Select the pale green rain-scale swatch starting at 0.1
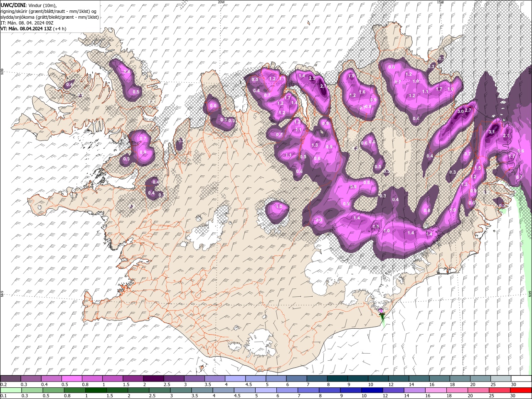Image resolution: width=532 pixels, height=399 pixels. pos(10,390)
